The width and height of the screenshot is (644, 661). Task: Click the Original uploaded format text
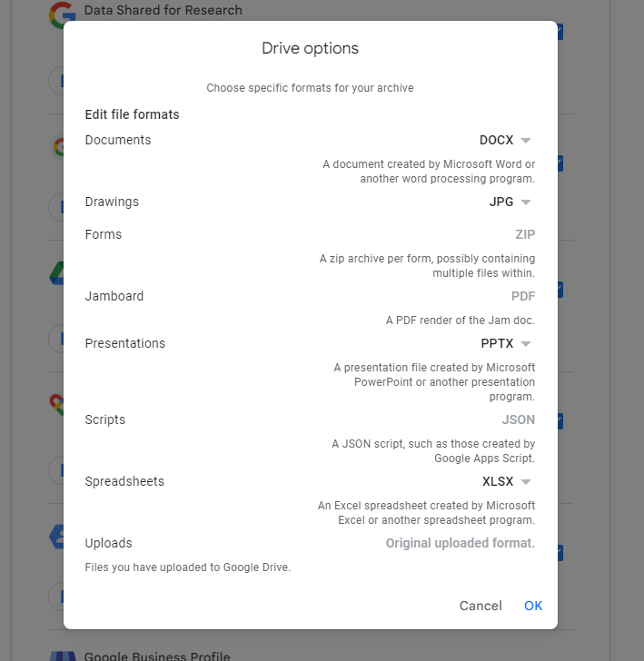point(460,543)
